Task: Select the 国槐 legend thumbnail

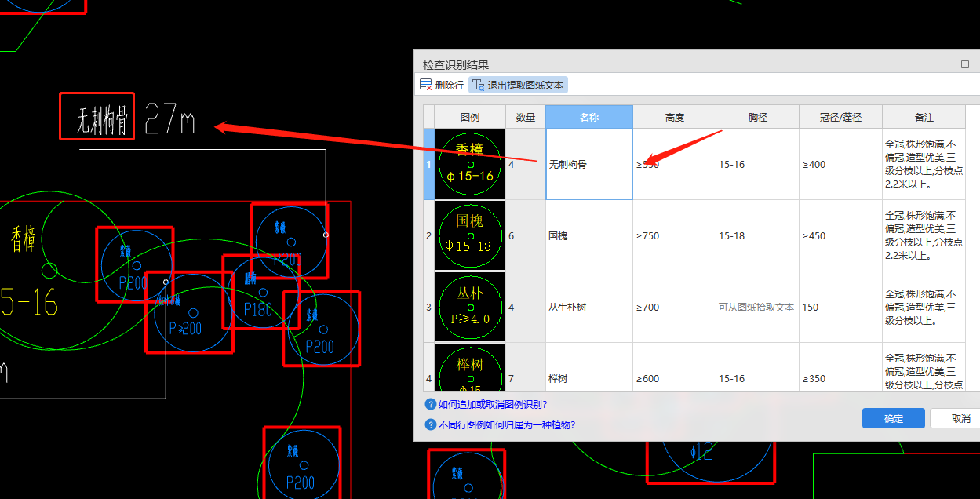Action: pos(470,235)
